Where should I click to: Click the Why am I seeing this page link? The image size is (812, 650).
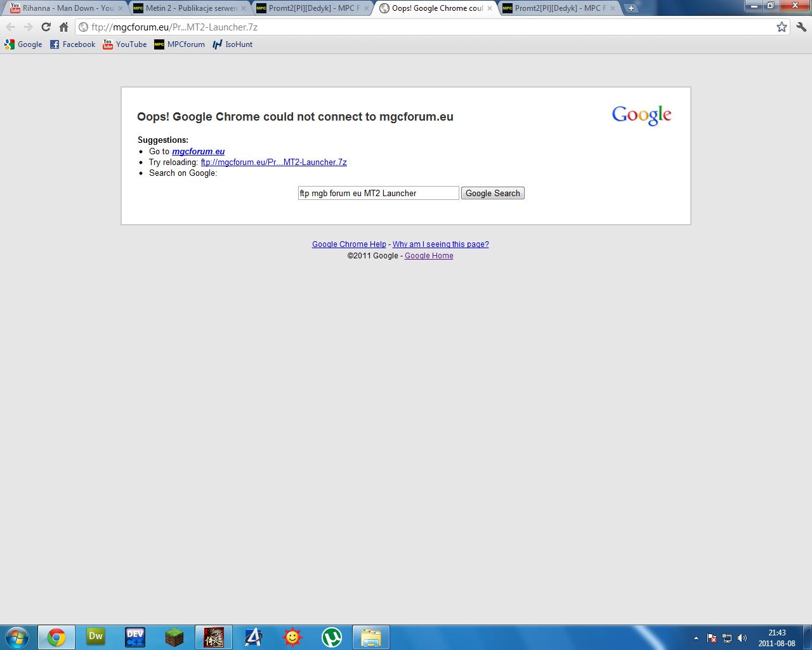point(440,244)
